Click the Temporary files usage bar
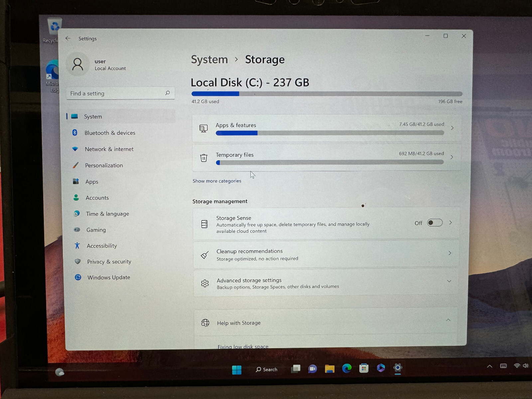Screen dimensions: 532x399 coord(330,162)
